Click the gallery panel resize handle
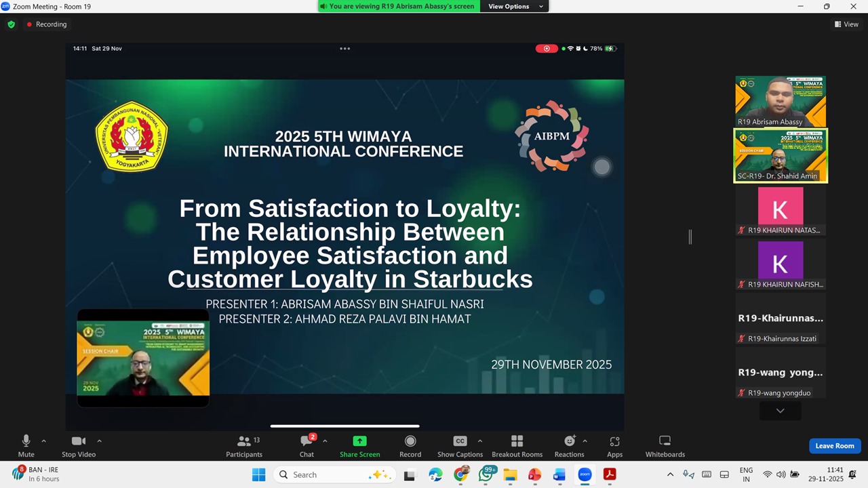 690,237
